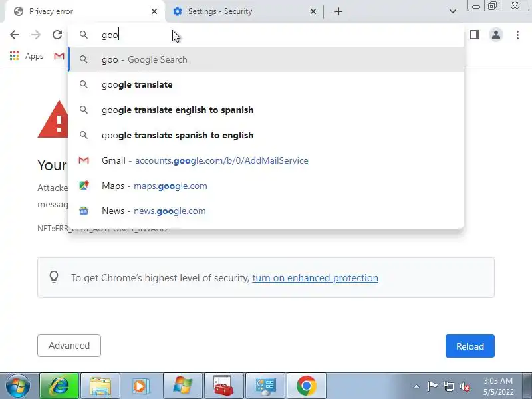Select the Maps maps.google.com suggestion
The width and height of the screenshot is (532, 399).
[266, 186]
